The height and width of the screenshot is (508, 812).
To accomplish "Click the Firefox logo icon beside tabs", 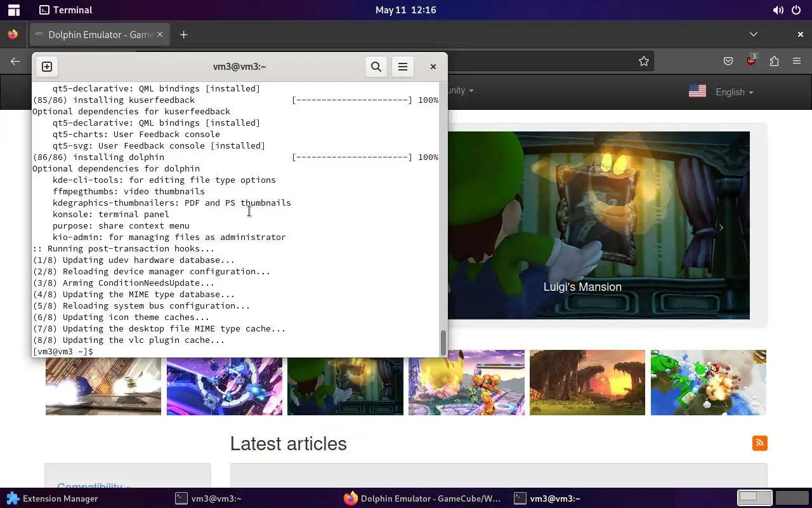I will point(13,35).
